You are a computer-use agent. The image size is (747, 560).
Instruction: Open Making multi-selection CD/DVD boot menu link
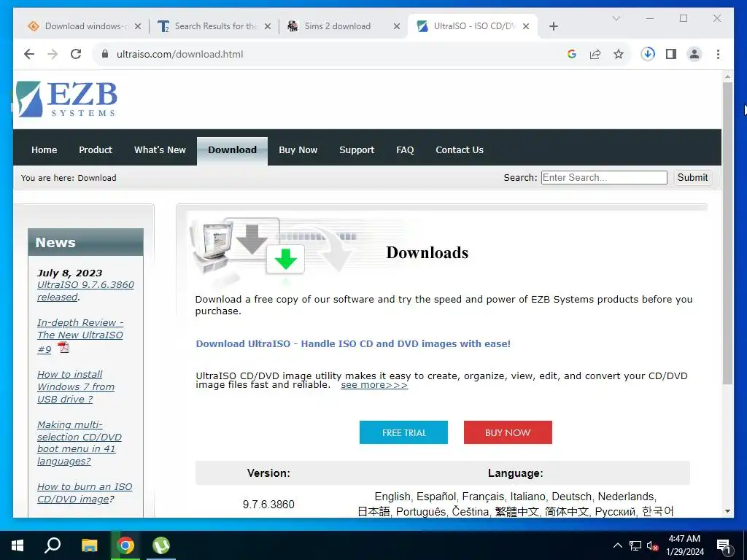click(79, 443)
